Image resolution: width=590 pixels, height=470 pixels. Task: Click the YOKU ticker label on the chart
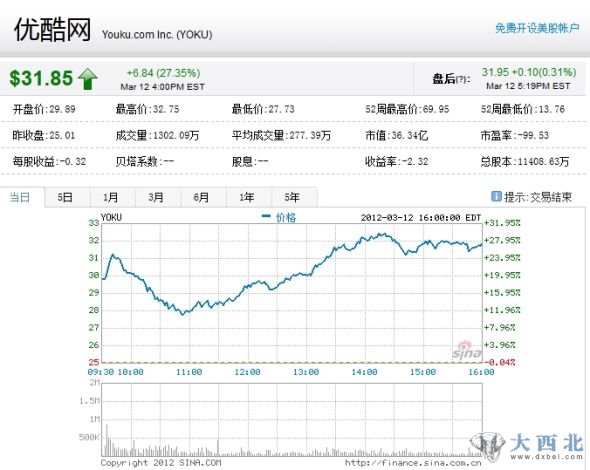[x=111, y=218]
